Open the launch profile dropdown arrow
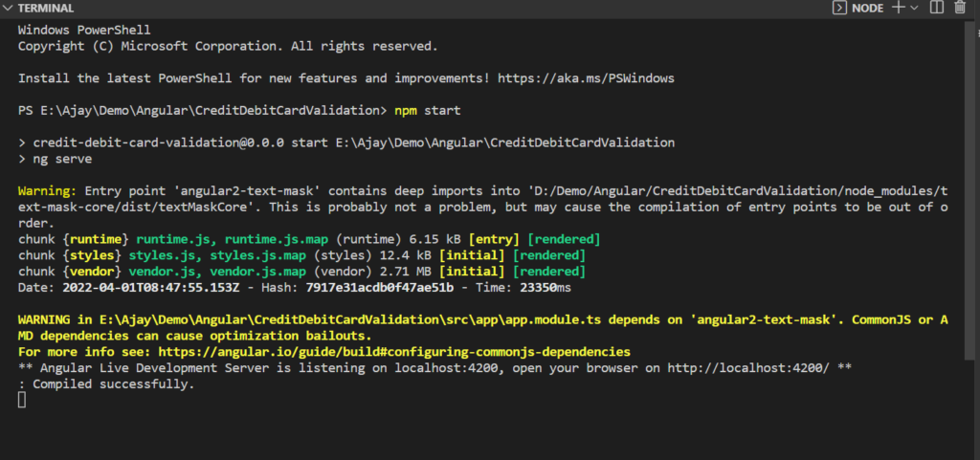The image size is (980, 460). pyautogui.click(x=914, y=8)
